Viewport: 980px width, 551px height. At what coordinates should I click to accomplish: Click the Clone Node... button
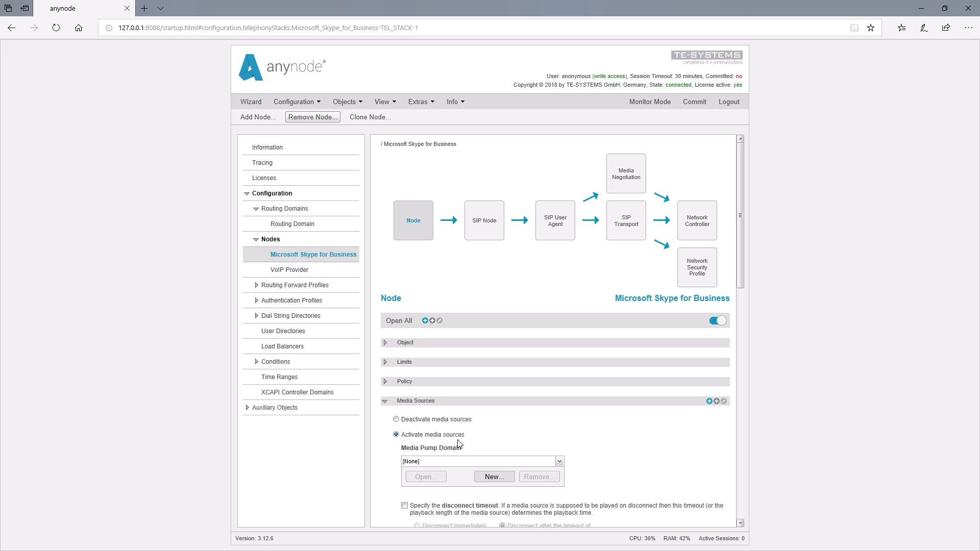[x=370, y=117]
